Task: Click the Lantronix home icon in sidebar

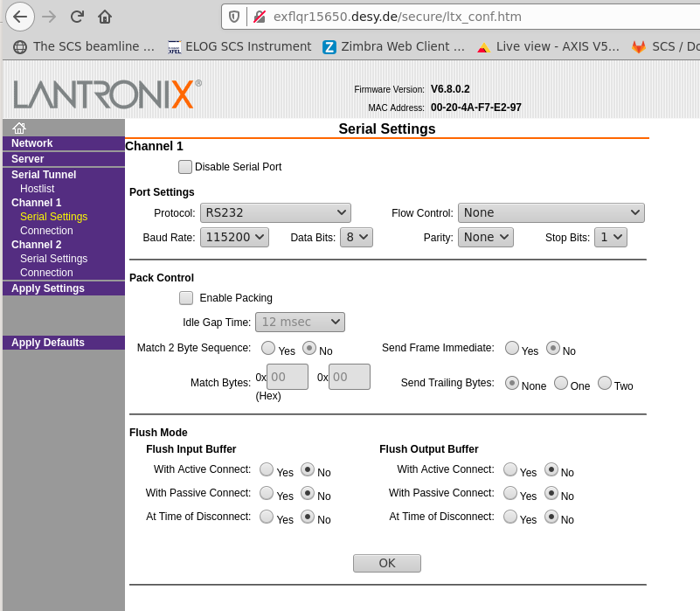Action: pyautogui.click(x=19, y=128)
